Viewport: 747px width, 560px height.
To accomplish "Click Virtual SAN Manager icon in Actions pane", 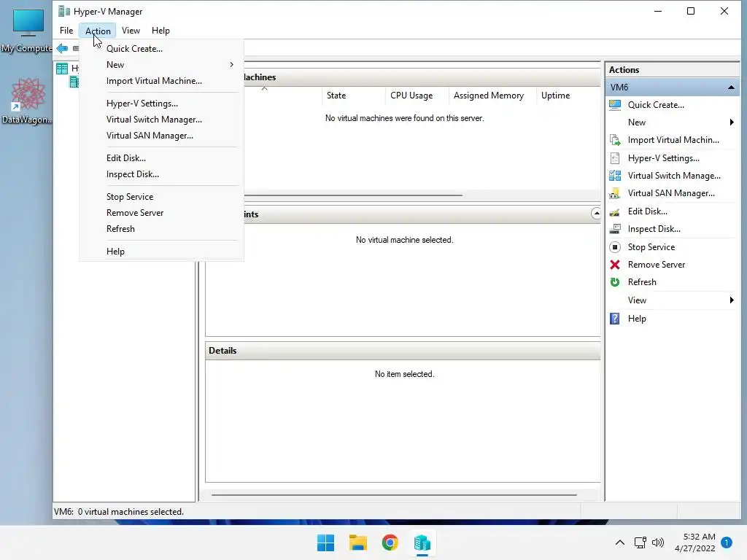I will (615, 193).
